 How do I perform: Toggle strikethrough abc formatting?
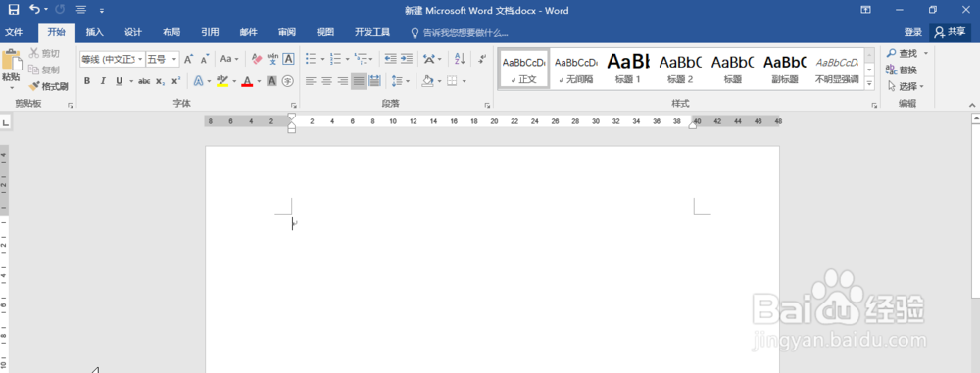(x=144, y=81)
